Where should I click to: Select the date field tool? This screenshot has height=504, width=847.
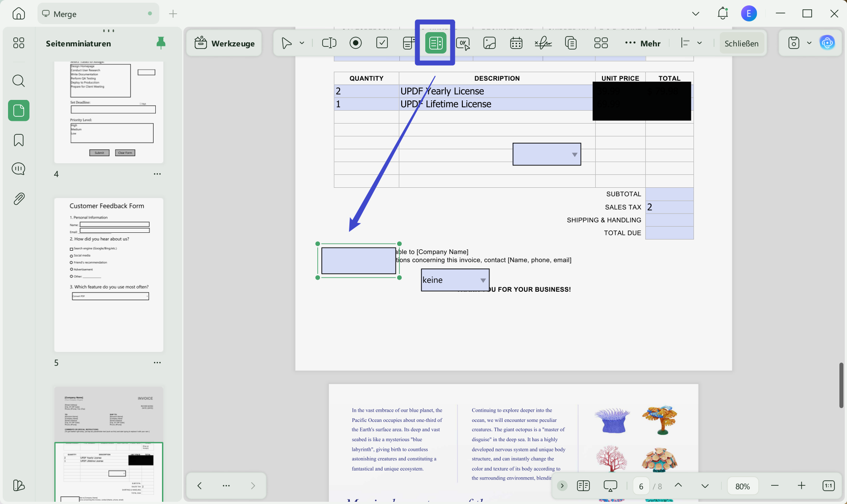click(x=516, y=43)
